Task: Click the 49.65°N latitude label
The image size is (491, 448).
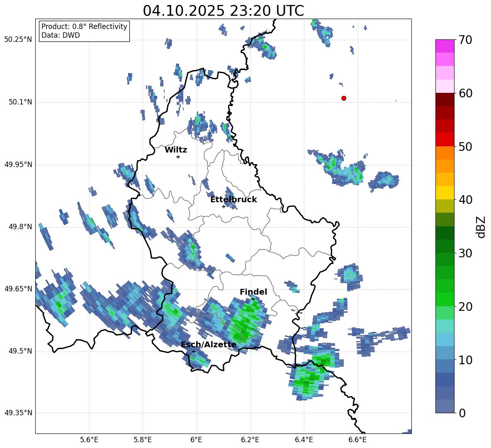Action: click(18, 288)
